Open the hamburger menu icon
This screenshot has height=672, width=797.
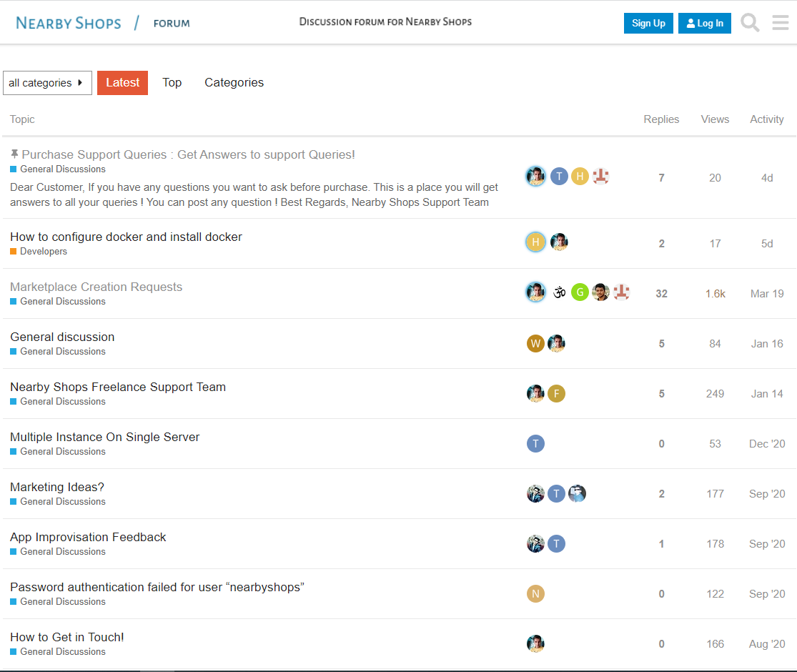tap(781, 23)
